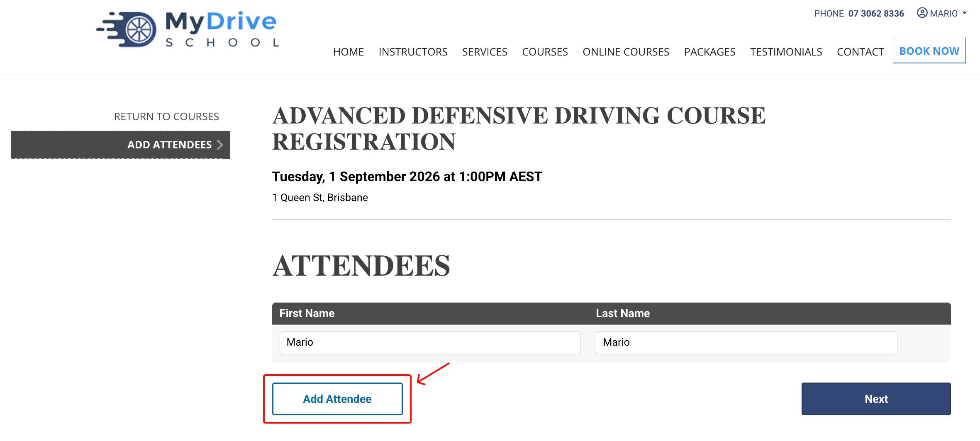Click the BOOK NOW button

click(x=929, y=51)
